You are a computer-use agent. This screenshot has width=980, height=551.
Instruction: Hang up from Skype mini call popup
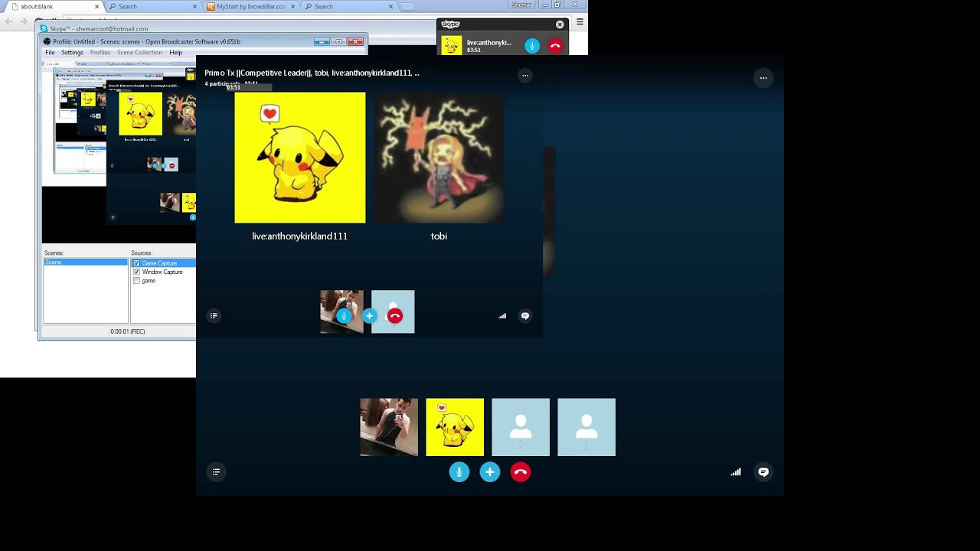point(555,46)
